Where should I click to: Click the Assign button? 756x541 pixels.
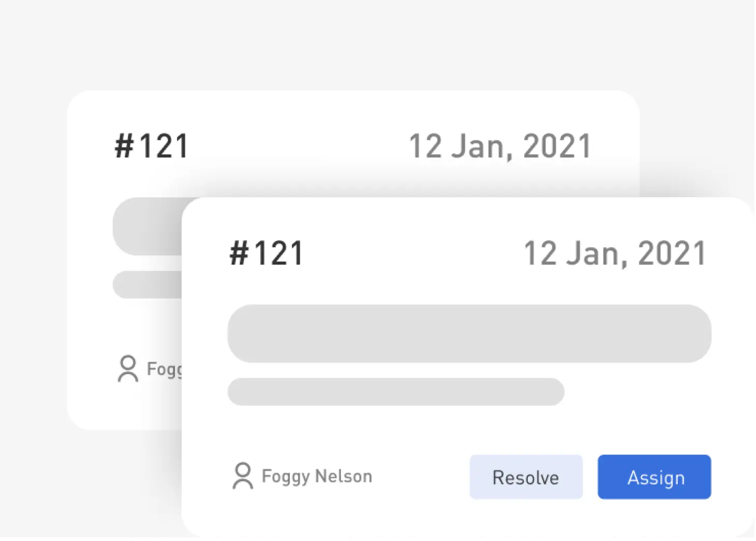click(x=654, y=477)
